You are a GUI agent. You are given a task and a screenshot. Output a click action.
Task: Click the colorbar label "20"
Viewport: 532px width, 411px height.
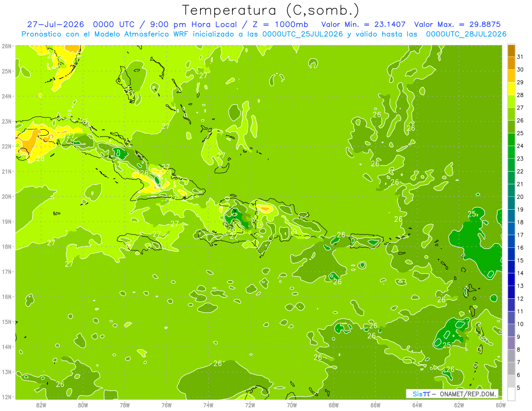click(x=520, y=197)
